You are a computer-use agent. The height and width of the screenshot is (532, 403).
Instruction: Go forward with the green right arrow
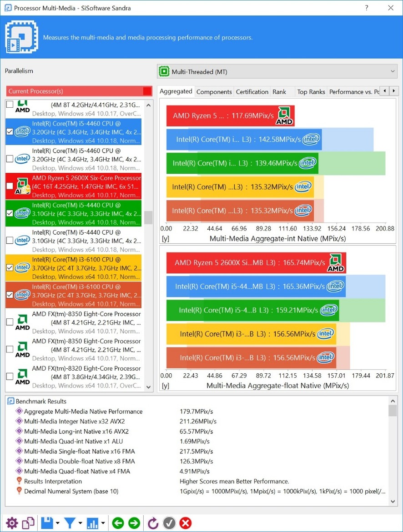[134, 523]
